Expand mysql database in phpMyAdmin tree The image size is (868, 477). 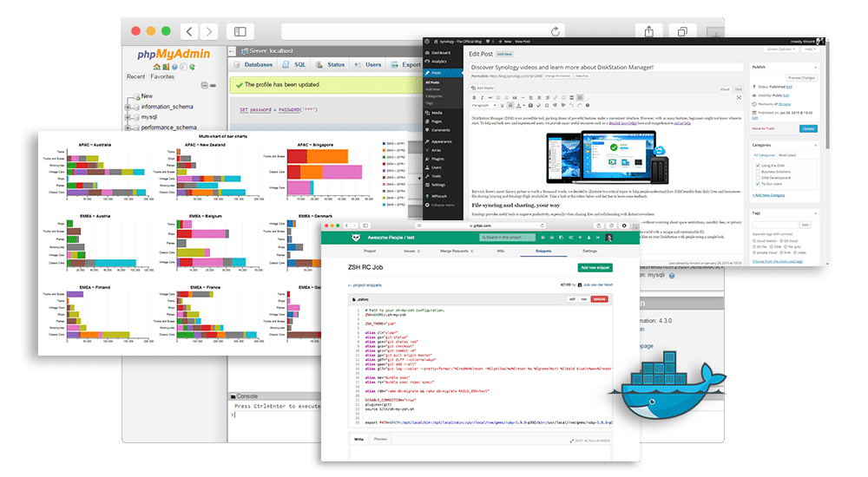tap(128, 117)
